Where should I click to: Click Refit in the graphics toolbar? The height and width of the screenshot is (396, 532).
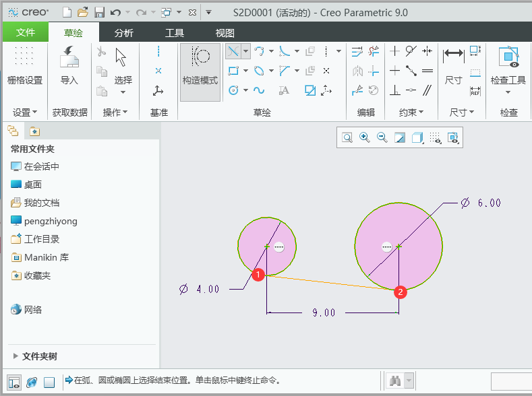click(x=347, y=137)
